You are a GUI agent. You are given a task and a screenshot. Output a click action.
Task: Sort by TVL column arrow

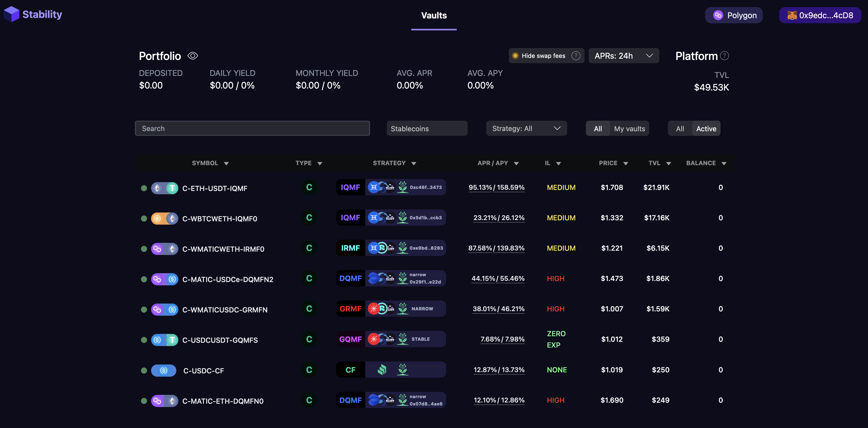(668, 164)
